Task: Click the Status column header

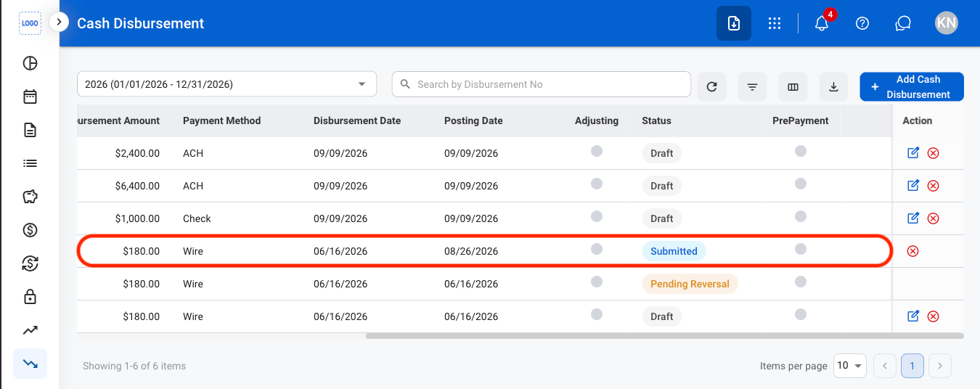Action: (x=656, y=120)
